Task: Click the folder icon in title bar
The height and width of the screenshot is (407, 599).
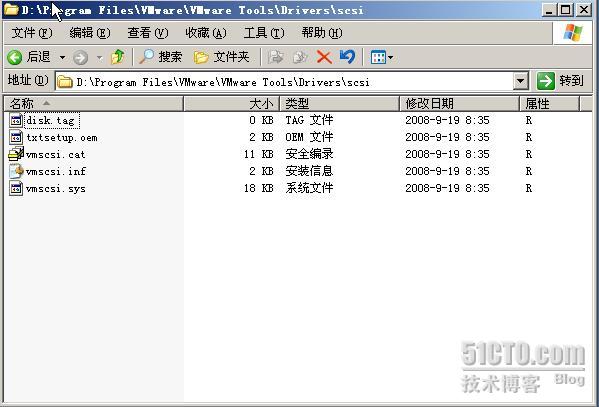Action: [12, 9]
